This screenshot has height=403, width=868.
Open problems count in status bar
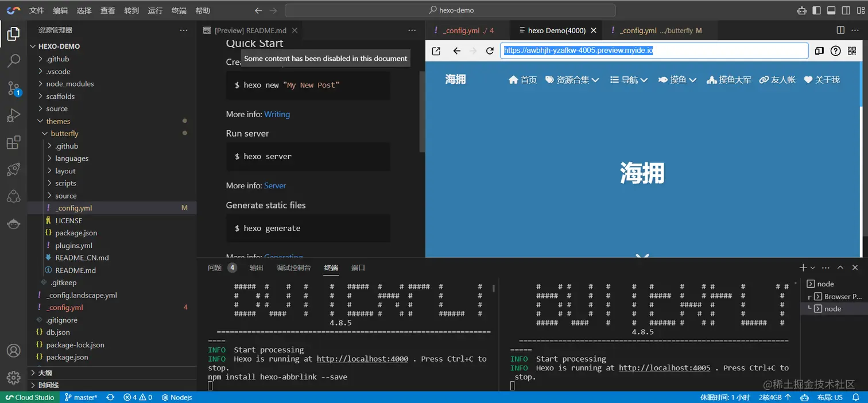click(138, 397)
